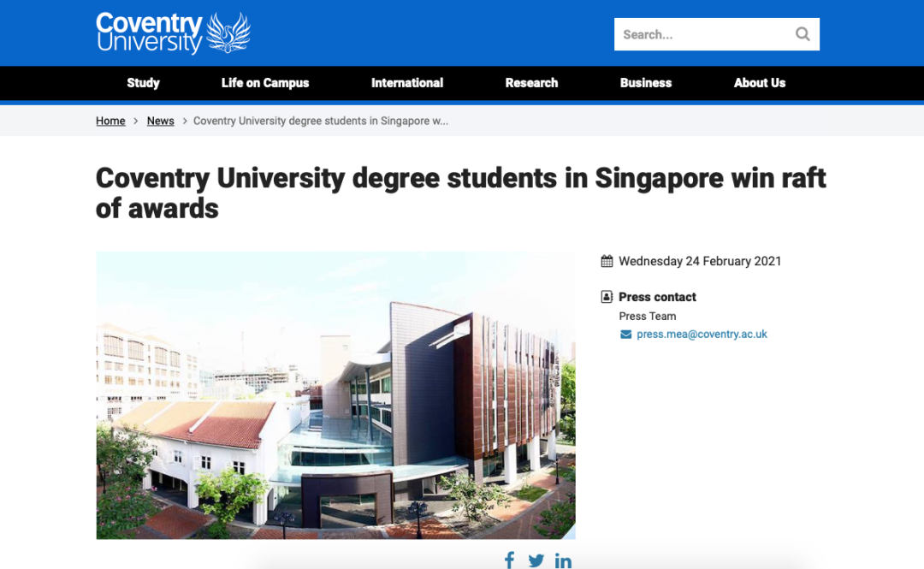Open the Life on Campus menu
This screenshot has width=924, height=569.
point(265,83)
